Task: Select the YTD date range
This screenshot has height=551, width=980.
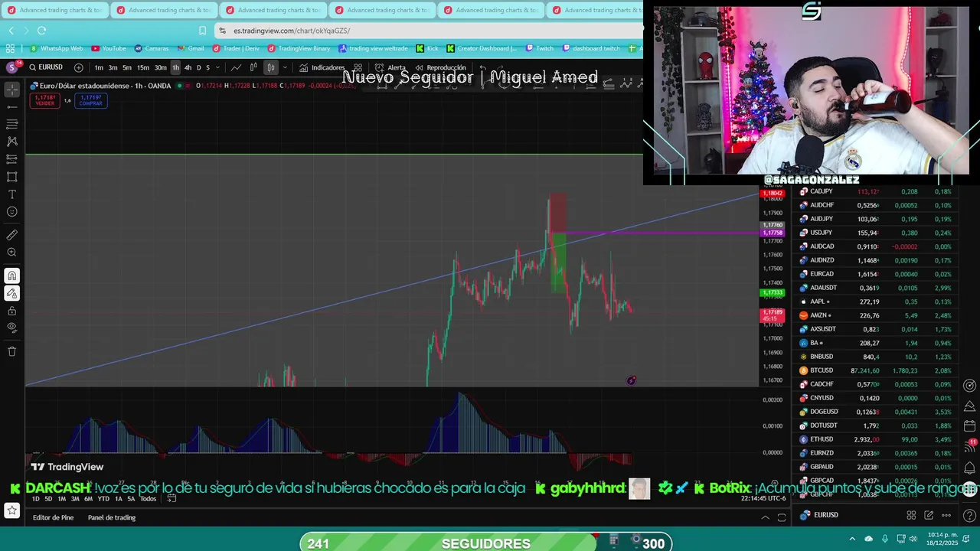Action: coord(103,499)
